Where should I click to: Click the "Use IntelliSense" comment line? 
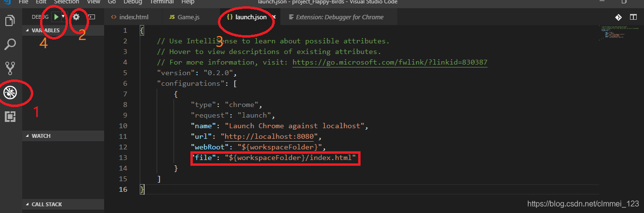[x=273, y=41]
